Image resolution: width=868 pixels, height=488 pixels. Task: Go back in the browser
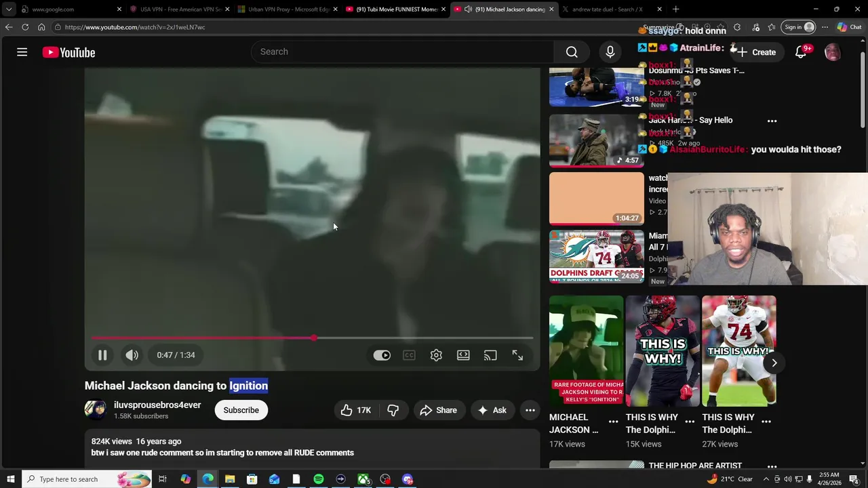(x=9, y=27)
